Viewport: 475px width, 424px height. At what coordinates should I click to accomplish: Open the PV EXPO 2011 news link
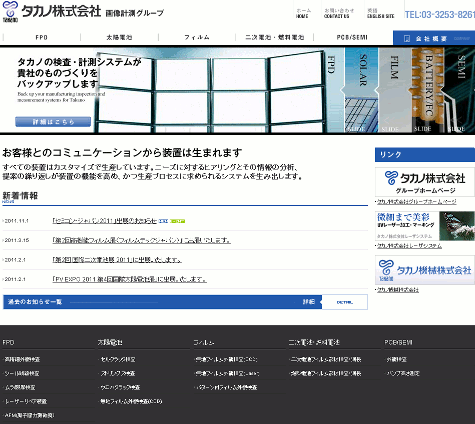pyautogui.click(x=129, y=279)
